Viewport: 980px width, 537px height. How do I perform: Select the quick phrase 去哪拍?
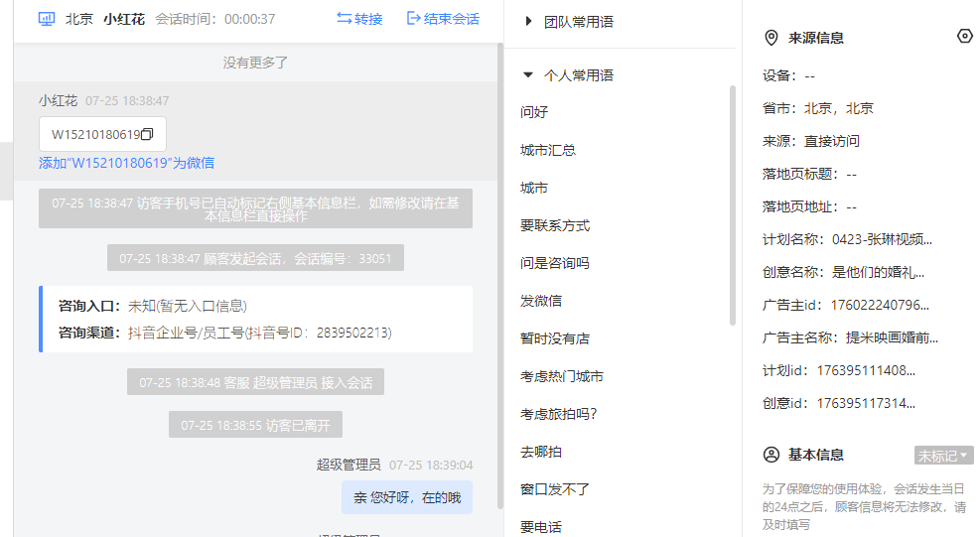[540, 452]
